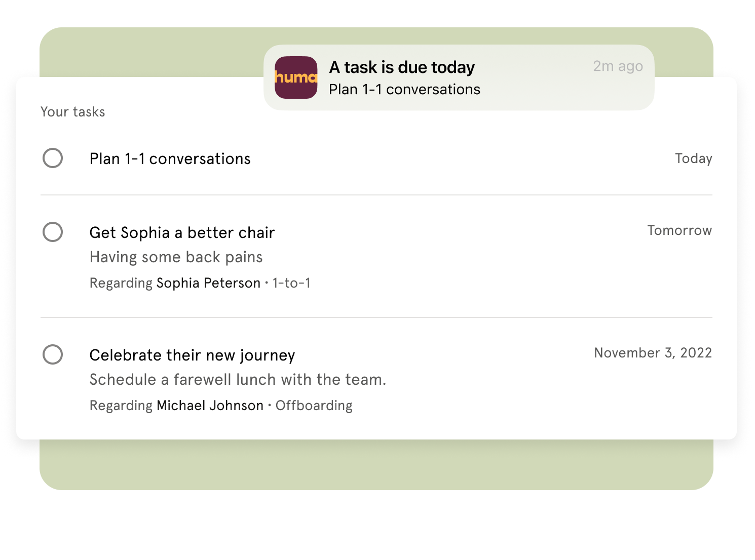Viewport: 755px width, 560px height.
Task: Click 'Schedule a farewell lunch' description
Action: [x=238, y=379]
